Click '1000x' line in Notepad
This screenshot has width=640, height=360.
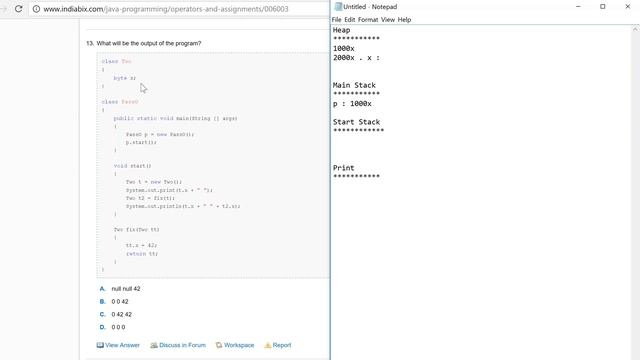[x=344, y=49]
